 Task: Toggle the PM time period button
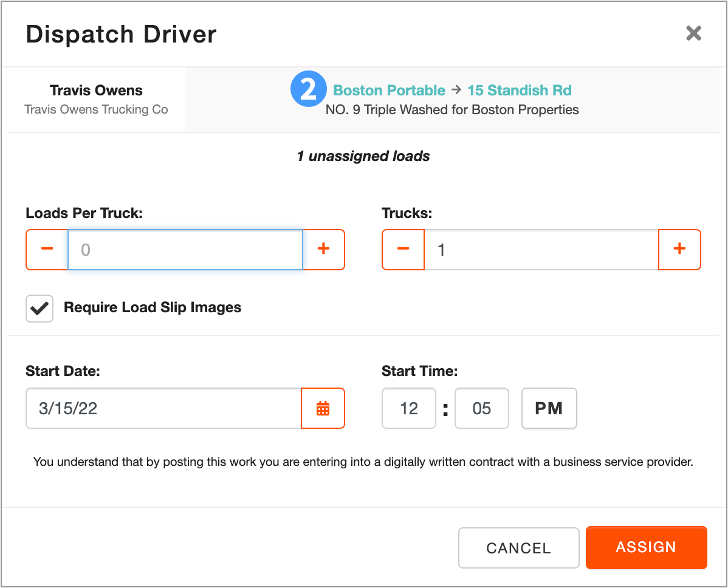point(549,408)
